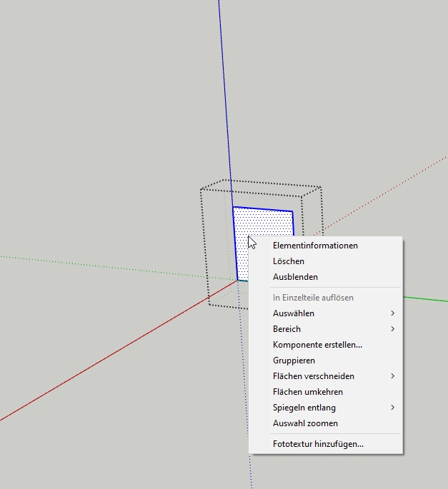Click the solid blue vertical axis line
The image size is (448, 489).
point(224,107)
